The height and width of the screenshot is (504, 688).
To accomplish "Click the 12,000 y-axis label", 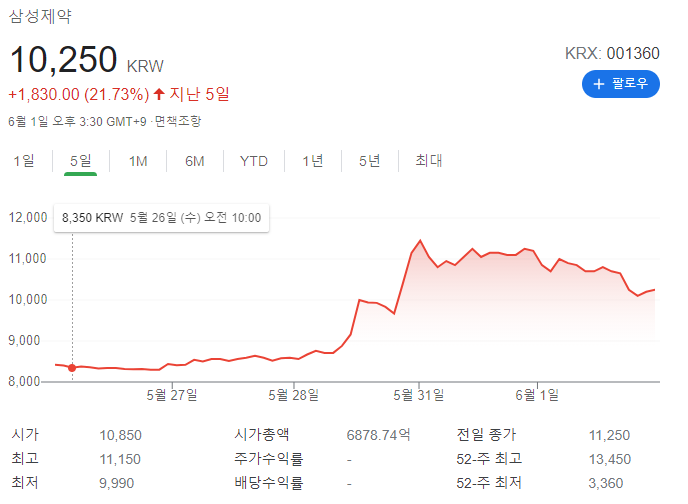I will coord(28,218).
